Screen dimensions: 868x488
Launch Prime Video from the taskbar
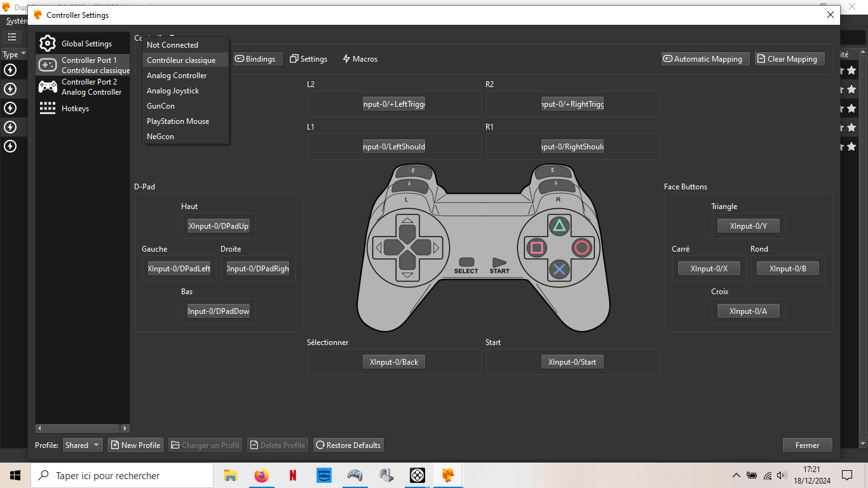[323, 475]
